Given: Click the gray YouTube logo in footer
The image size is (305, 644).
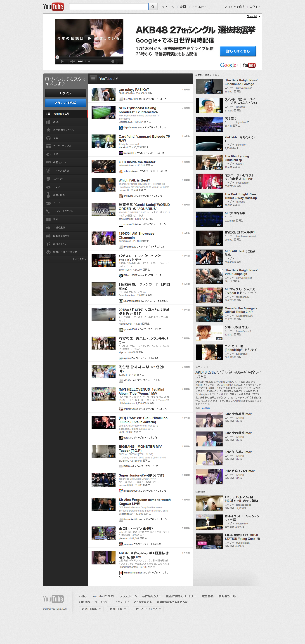Looking at the screenshot, I should pyautogui.click(x=53, y=599).
